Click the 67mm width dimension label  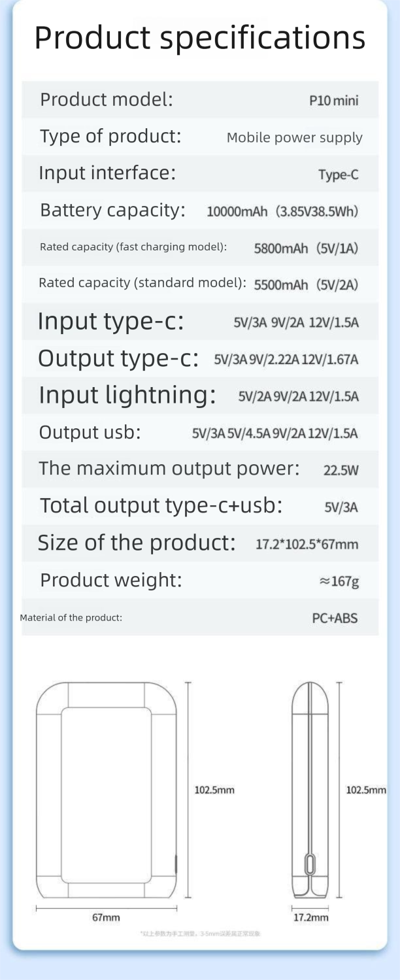106,917
